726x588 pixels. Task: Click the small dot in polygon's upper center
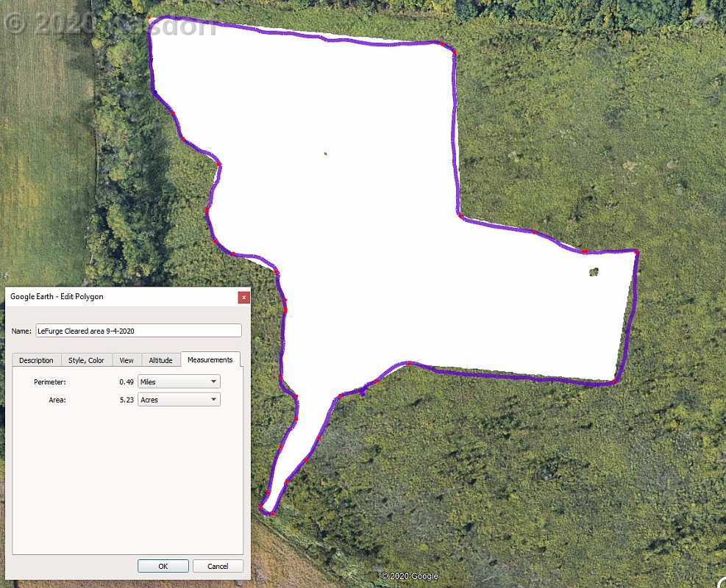325,154
